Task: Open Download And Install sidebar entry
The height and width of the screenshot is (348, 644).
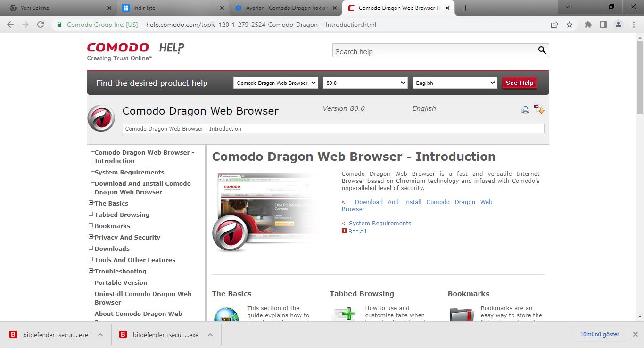Action: coord(142,188)
